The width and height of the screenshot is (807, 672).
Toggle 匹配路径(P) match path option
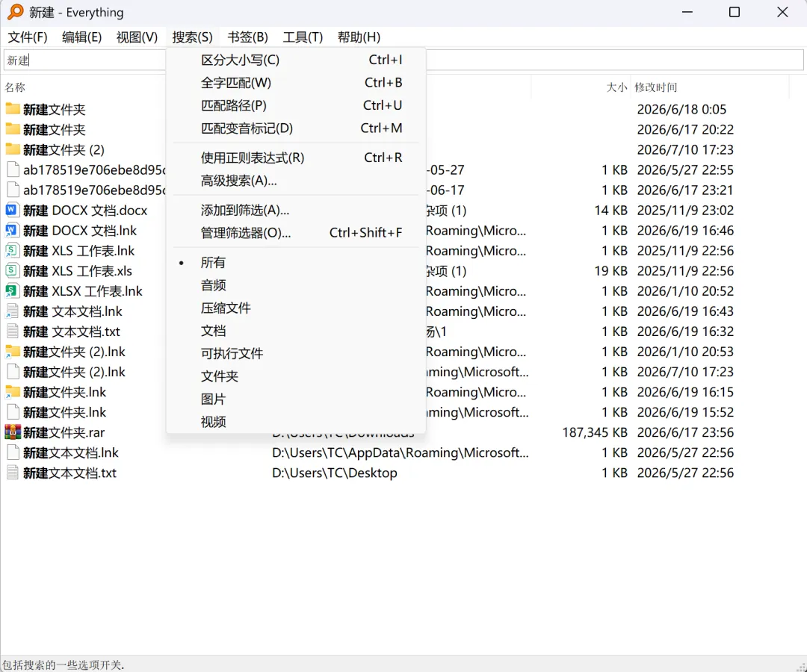click(x=296, y=105)
